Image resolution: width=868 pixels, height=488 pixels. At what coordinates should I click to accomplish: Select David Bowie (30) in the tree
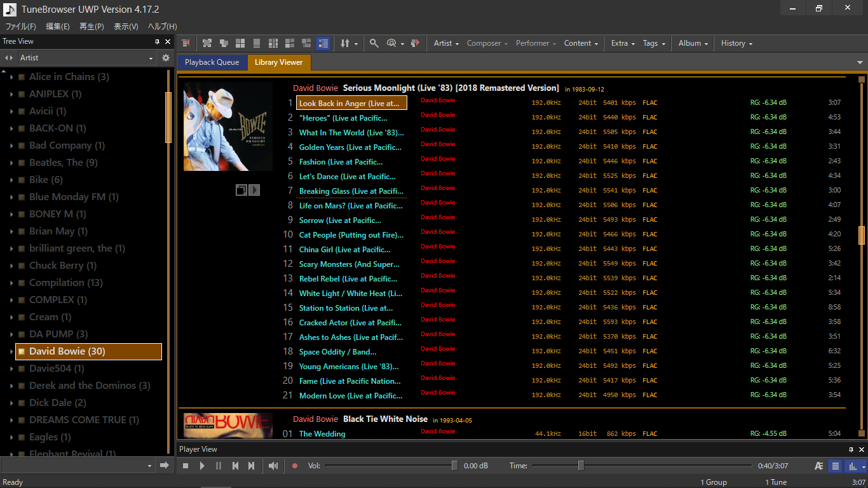(x=88, y=351)
